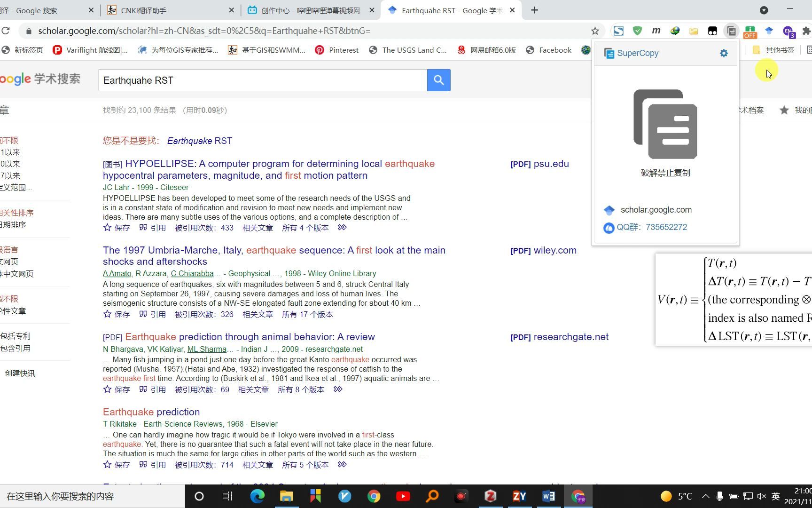Screen dimensions: 812x508
Task: Cite the animal behavior review article
Action: 152,389
